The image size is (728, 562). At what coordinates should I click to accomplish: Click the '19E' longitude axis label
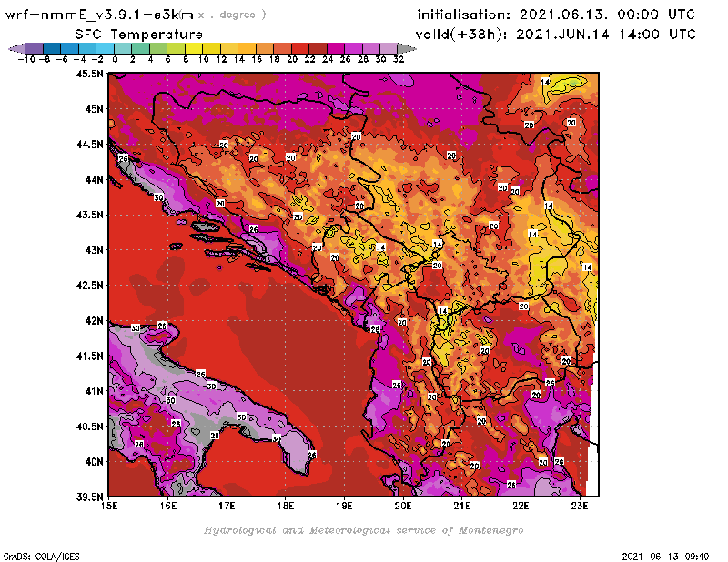point(345,506)
